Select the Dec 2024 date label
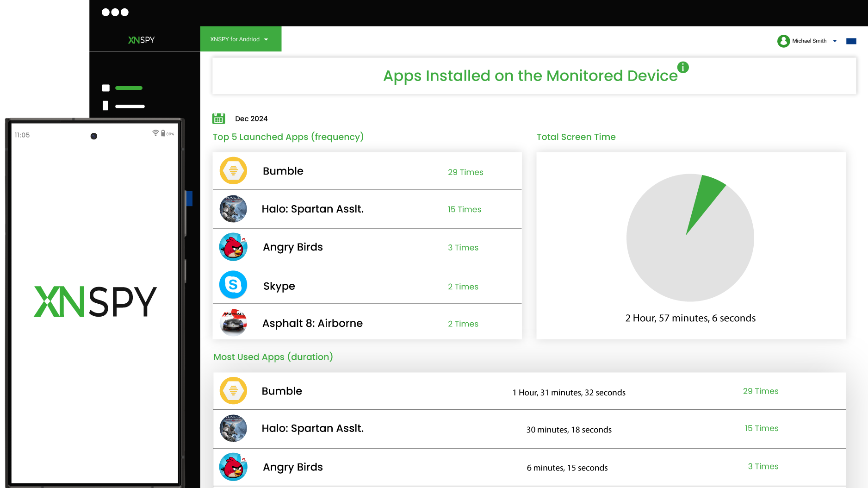The height and width of the screenshot is (488, 868). click(251, 119)
